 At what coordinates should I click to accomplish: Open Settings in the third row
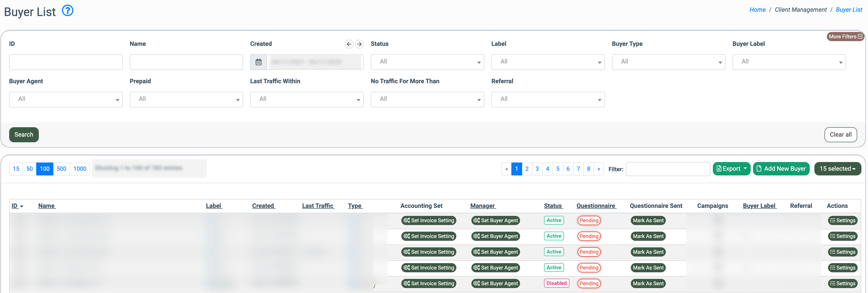[842, 252]
